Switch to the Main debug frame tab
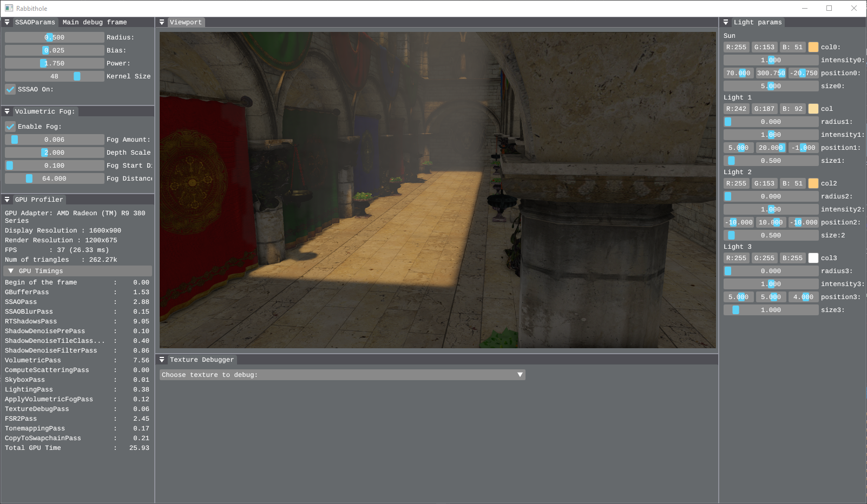 tap(94, 22)
